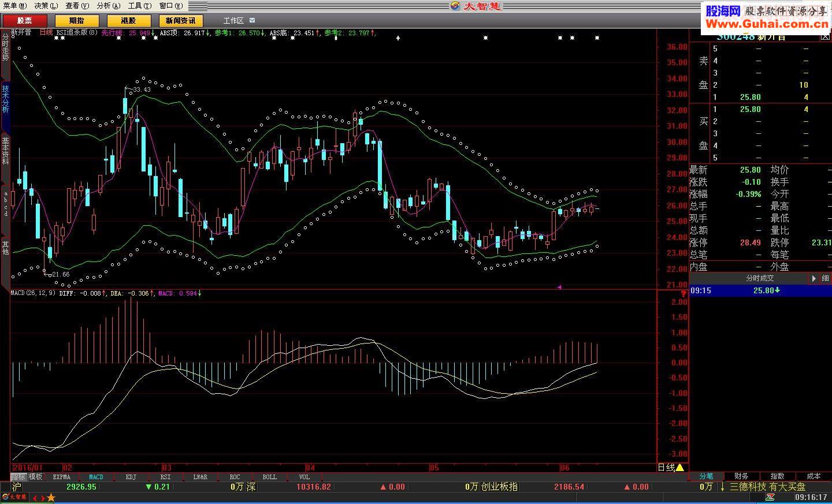832x504 pixels.
Task: Click the red left arrow in status bar
Action: (x=34, y=498)
